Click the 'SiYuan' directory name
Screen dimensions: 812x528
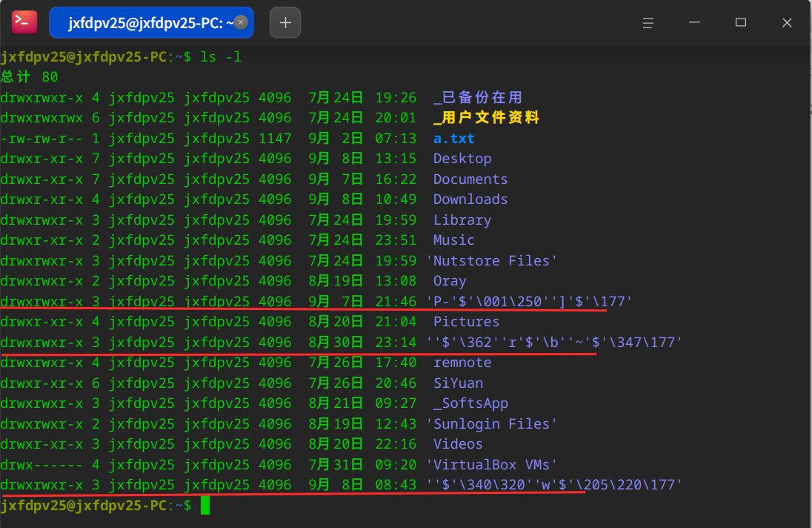(x=458, y=383)
